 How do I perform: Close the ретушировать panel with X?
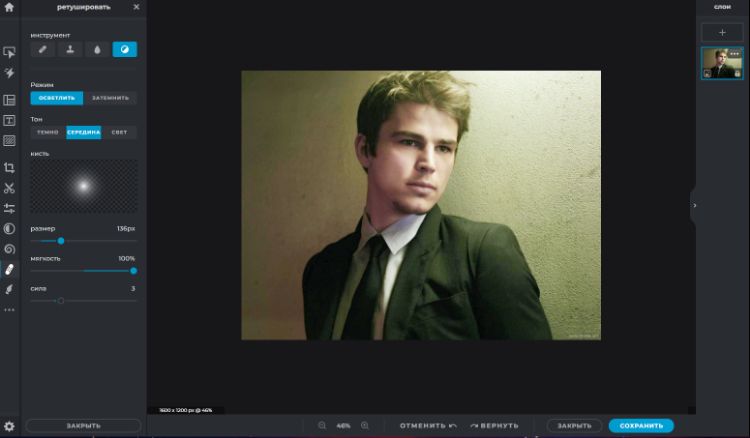pyautogui.click(x=136, y=7)
